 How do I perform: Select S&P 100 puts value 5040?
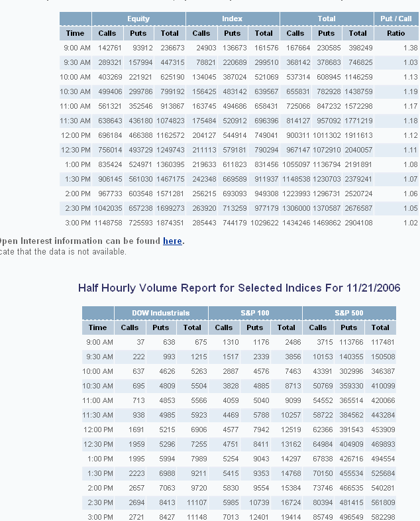coord(261,401)
